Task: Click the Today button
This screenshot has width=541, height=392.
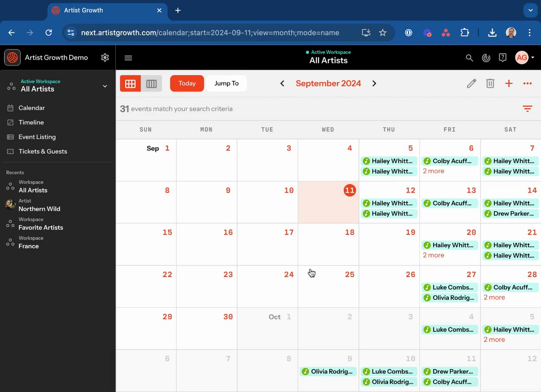Action: click(x=187, y=83)
